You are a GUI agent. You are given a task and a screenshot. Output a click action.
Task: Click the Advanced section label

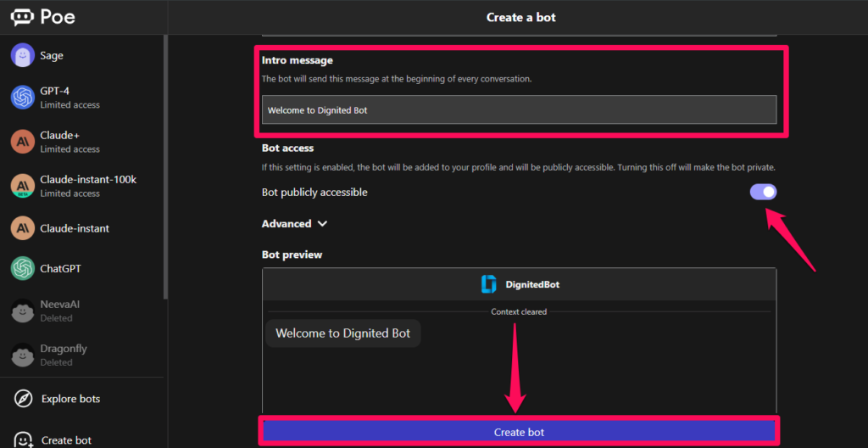click(287, 223)
